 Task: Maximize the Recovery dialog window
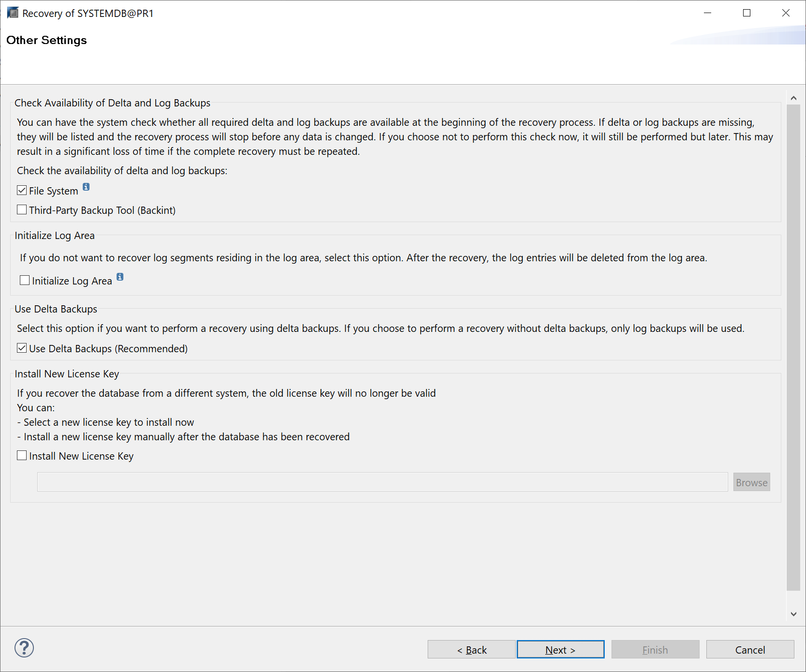click(x=746, y=13)
